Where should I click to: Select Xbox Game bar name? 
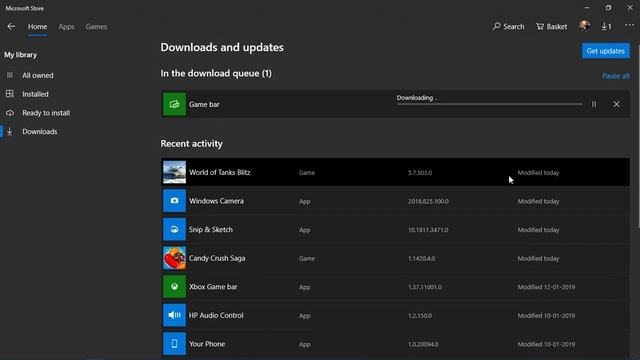(x=213, y=287)
